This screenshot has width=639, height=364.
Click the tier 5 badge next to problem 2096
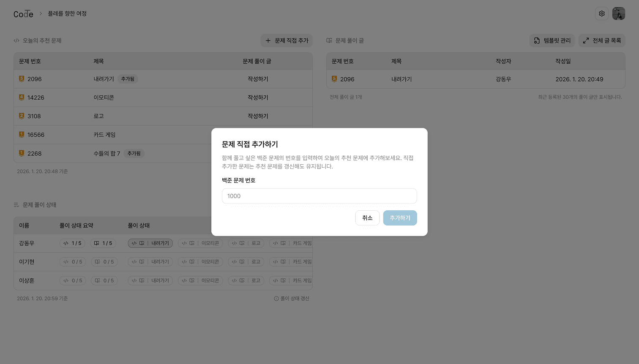pyautogui.click(x=22, y=79)
